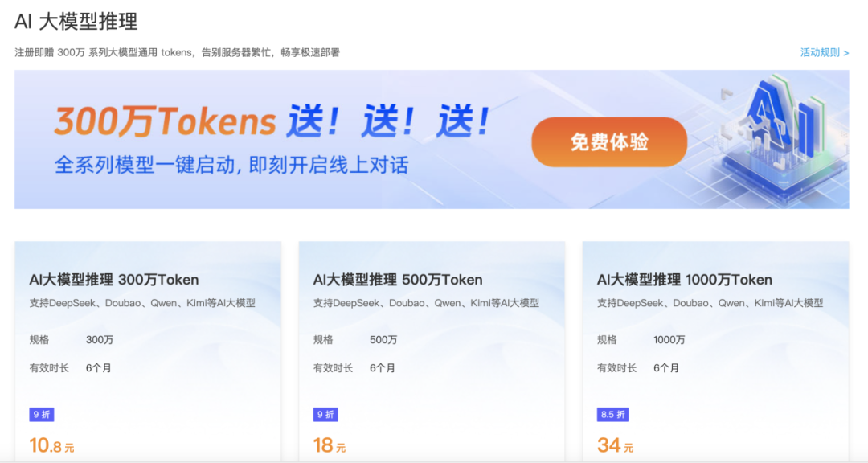The image size is (868, 463).
Task: Open the AI大模型推理 300万Token card title
Action: click(x=114, y=280)
